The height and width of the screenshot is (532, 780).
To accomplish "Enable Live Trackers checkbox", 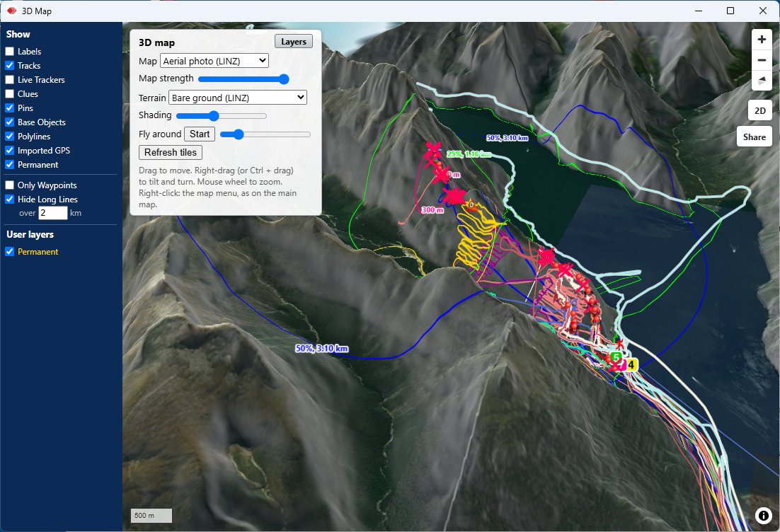I will tap(9, 79).
